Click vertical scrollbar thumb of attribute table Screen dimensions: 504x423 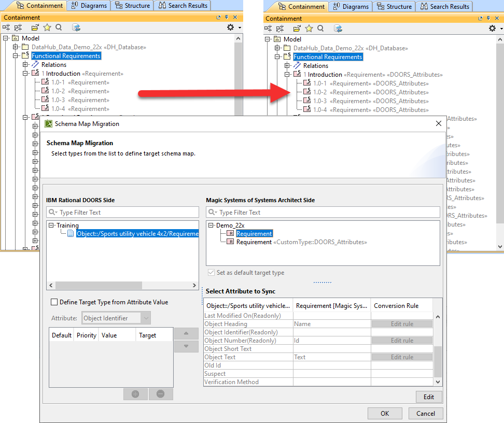pyautogui.click(x=438, y=362)
